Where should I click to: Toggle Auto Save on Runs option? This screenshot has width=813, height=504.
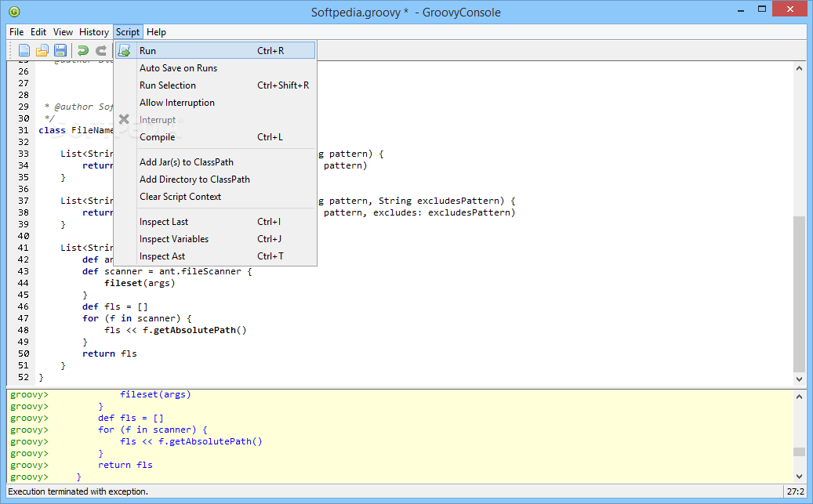point(215,68)
